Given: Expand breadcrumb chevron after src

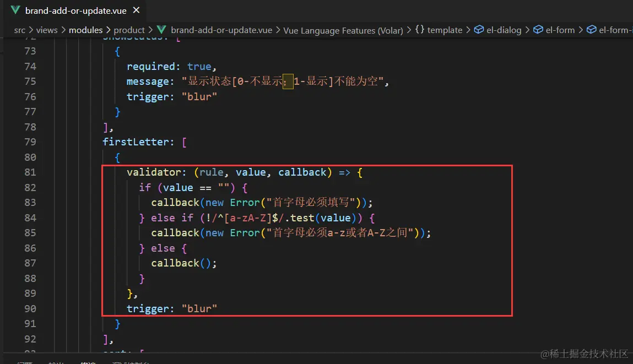Looking at the screenshot, I should (x=31, y=30).
